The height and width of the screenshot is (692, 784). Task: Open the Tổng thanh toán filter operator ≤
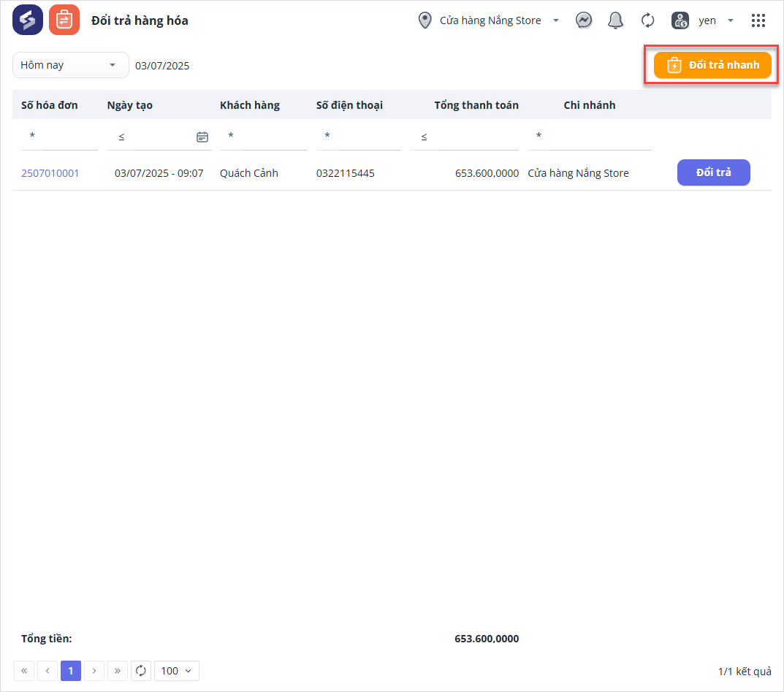click(x=424, y=137)
